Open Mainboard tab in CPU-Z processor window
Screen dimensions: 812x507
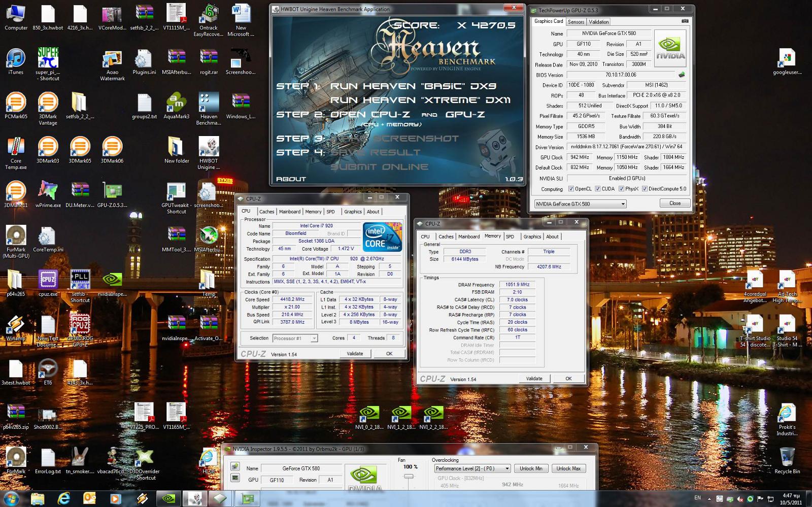(290, 212)
